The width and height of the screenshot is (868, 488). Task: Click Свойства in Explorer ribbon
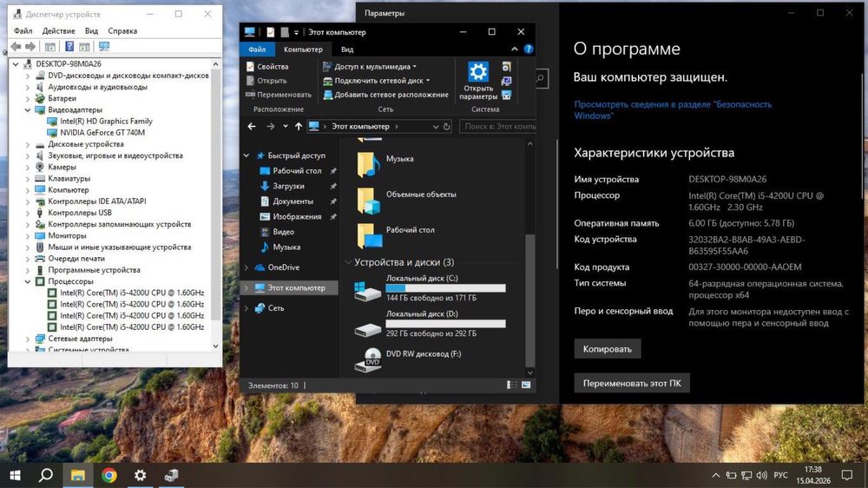point(267,67)
